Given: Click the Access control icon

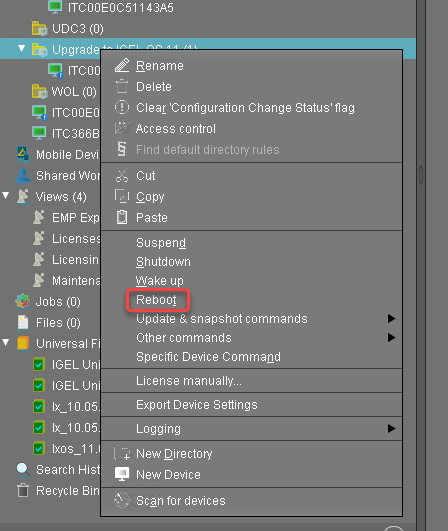Looking at the screenshot, I should click(x=122, y=128).
